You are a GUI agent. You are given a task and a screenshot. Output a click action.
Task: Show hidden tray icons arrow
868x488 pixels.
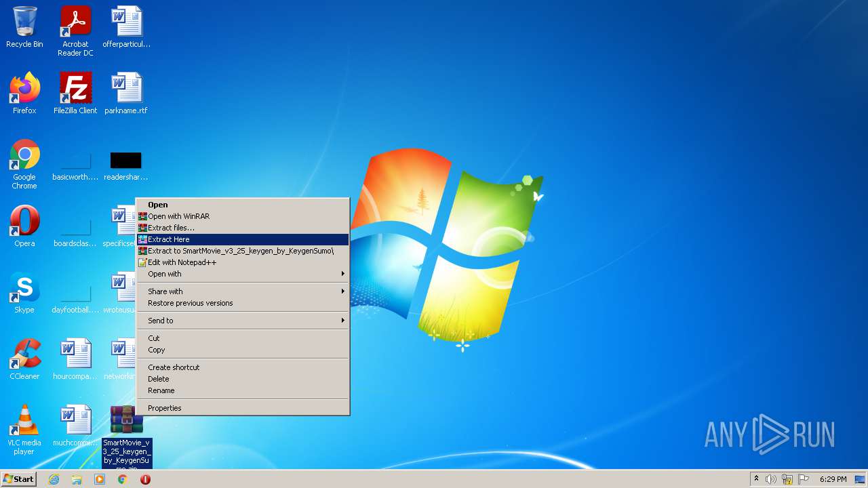coord(756,479)
